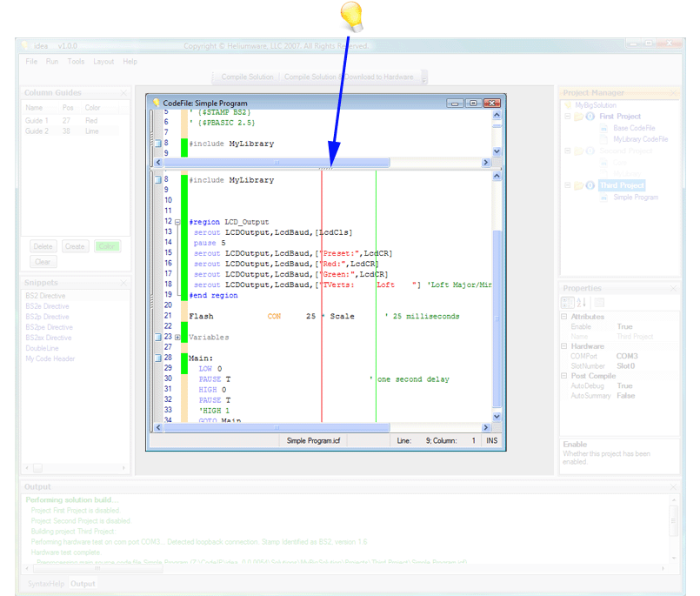This screenshot has height=596, width=700.
Task: Click the alphabetical sort icon in Properties panel
Action: click(582, 302)
